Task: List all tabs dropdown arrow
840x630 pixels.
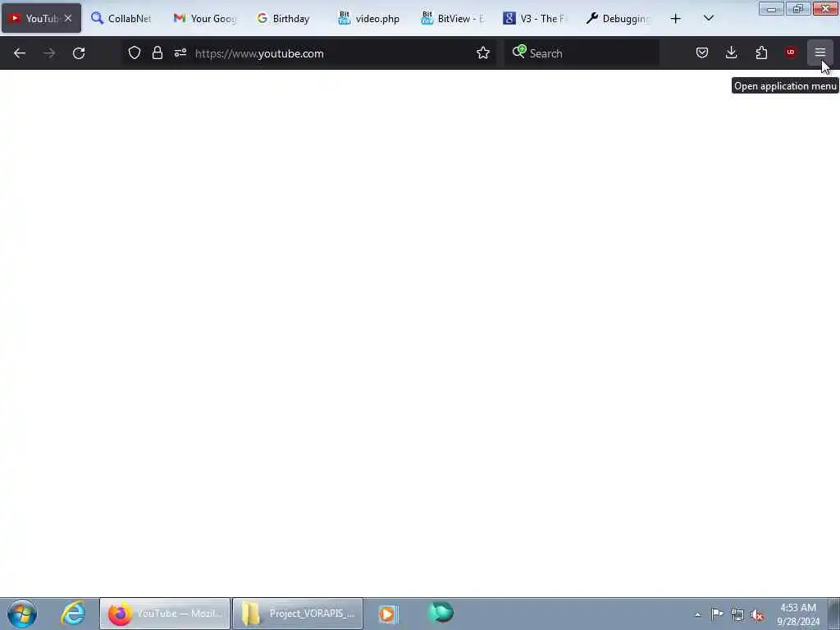Action: 708,18
